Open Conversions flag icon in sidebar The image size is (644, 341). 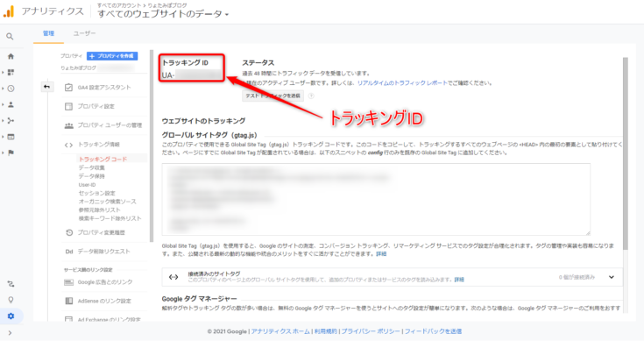(x=11, y=153)
